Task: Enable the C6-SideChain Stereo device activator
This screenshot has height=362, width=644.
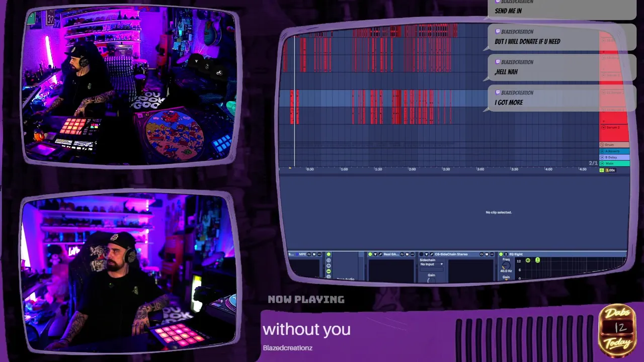Action: 421,254
